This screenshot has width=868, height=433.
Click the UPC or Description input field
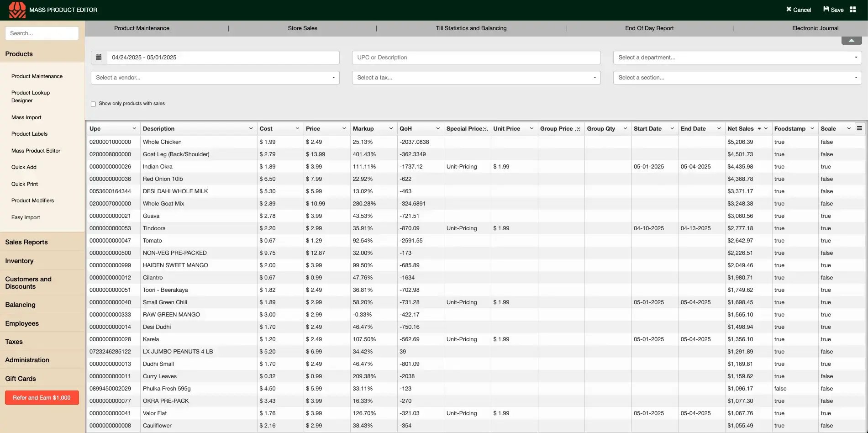[476, 57]
